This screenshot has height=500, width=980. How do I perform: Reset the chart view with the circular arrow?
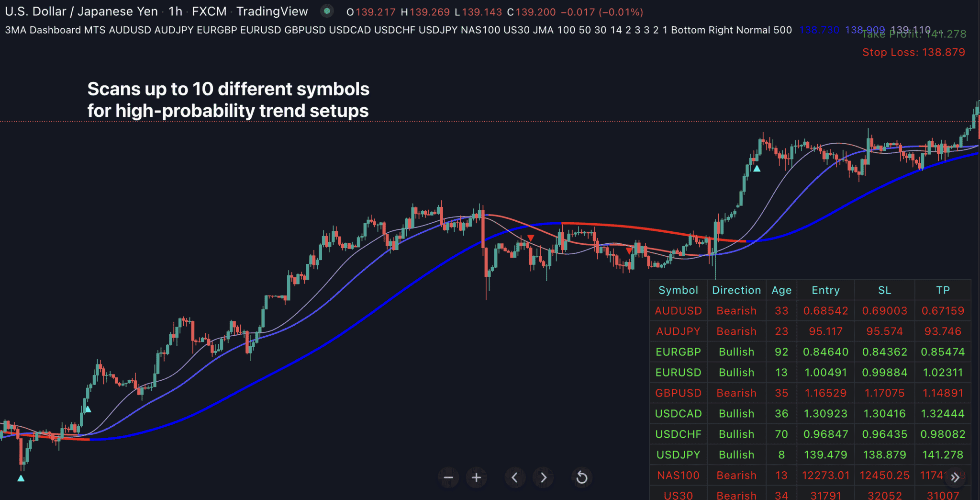581,477
